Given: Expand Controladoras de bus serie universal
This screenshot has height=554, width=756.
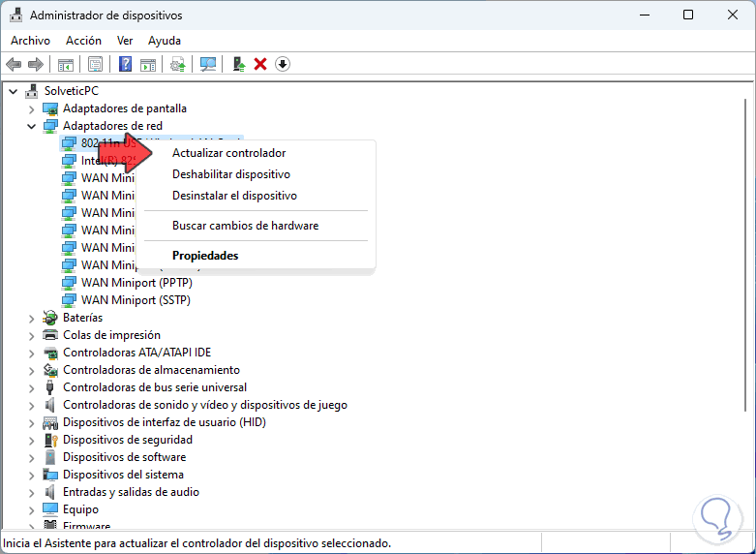Looking at the screenshot, I should pos(31,388).
